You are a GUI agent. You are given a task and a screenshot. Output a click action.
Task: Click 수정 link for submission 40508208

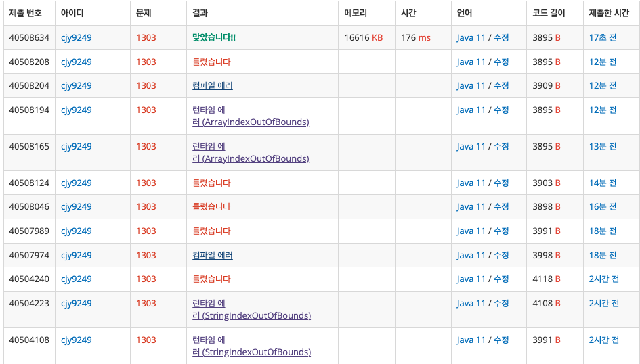pos(501,62)
